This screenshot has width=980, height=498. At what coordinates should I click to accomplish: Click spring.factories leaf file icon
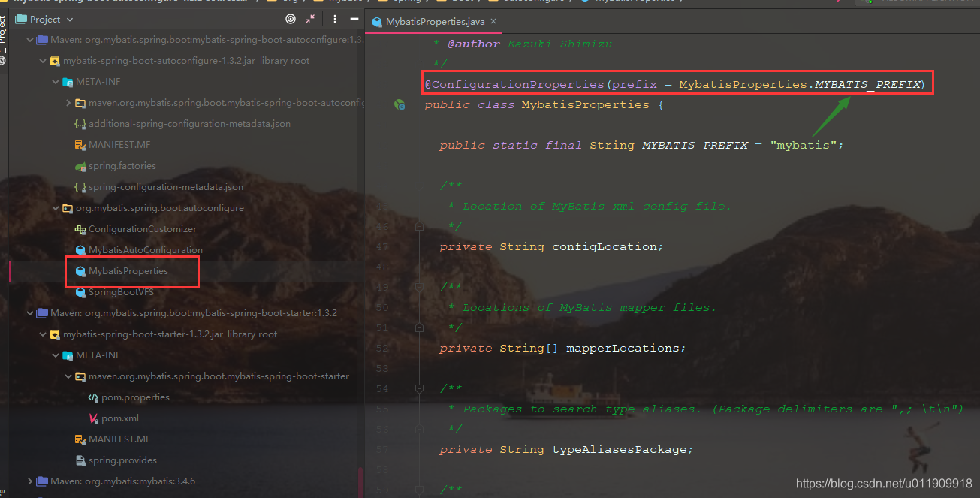[x=80, y=165]
